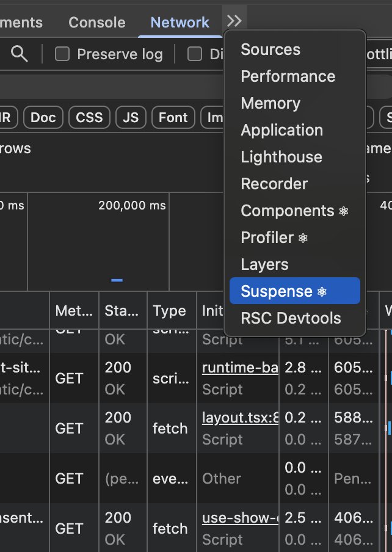Sort by the Method column header
Viewport: 392px width, 552px height.
pyautogui.click(x=74, y=310)
